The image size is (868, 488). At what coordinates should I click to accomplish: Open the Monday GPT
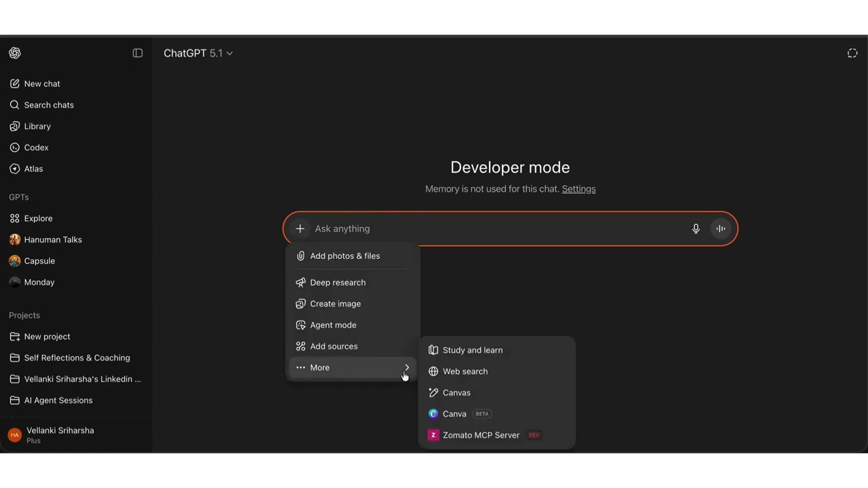[x=76, y=282]
